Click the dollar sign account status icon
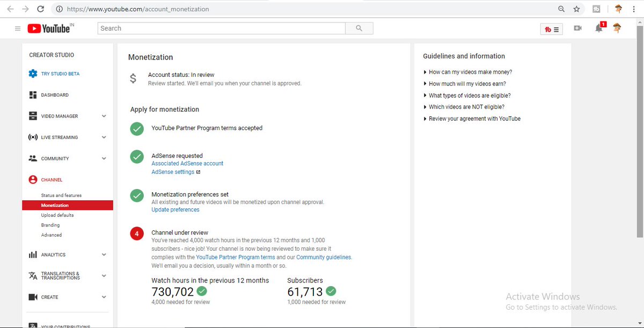Viewport: 644px width, 328px height. click(x=133, y=78)
